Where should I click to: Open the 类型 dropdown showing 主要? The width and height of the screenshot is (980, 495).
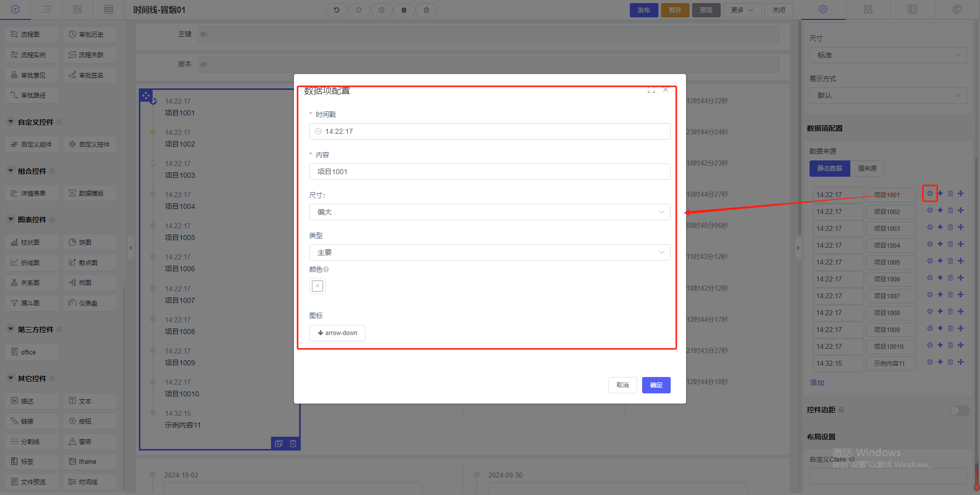489,252
